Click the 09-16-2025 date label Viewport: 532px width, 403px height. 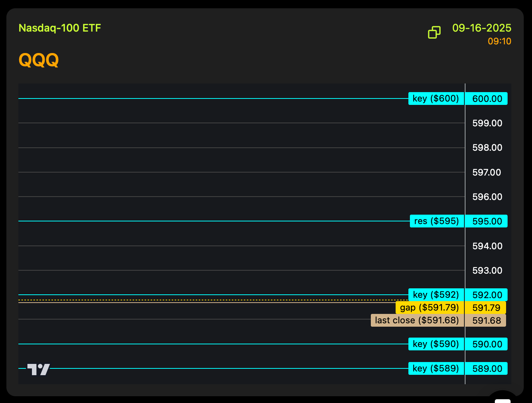pyautogui.click(x=482, y=28)
